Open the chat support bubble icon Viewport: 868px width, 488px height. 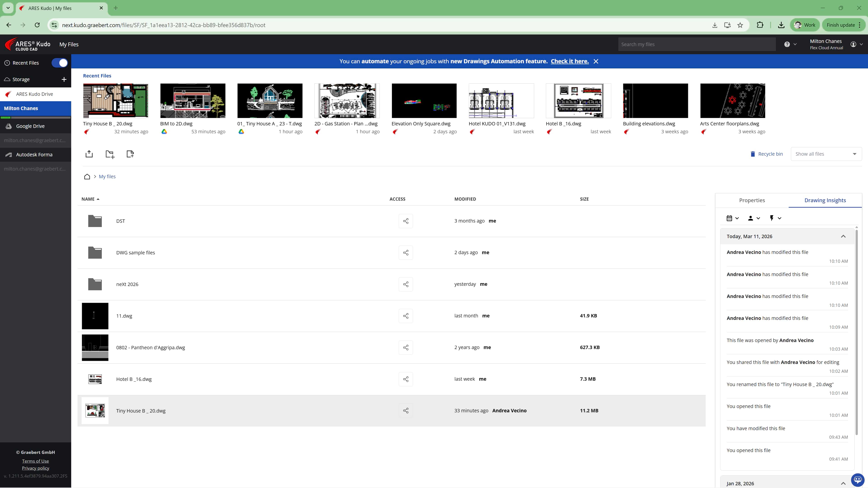click(x=858, y=479)
